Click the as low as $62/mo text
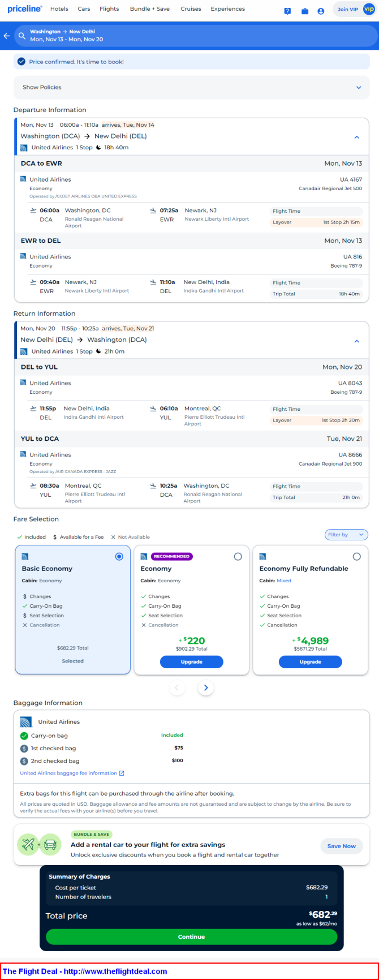The width and height of the screenshot is (379, 980). tap(317, 923)
